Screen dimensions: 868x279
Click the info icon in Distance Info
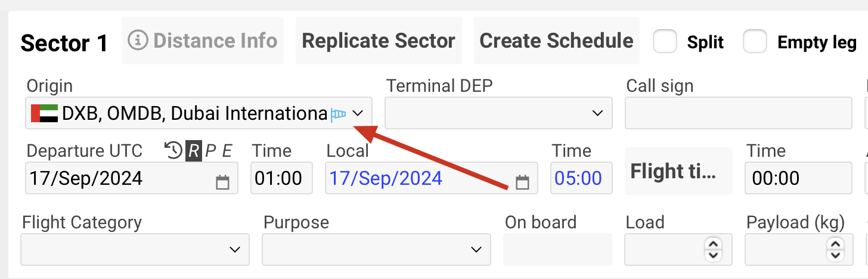138,41
